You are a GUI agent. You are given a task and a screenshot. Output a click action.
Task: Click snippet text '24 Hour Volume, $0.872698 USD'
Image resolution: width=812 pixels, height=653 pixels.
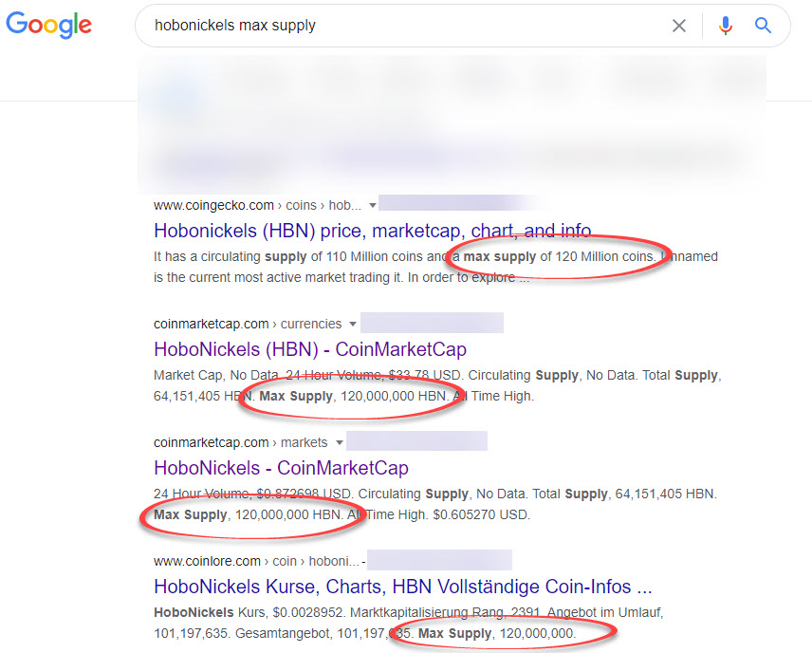click(x=253, y=494)
